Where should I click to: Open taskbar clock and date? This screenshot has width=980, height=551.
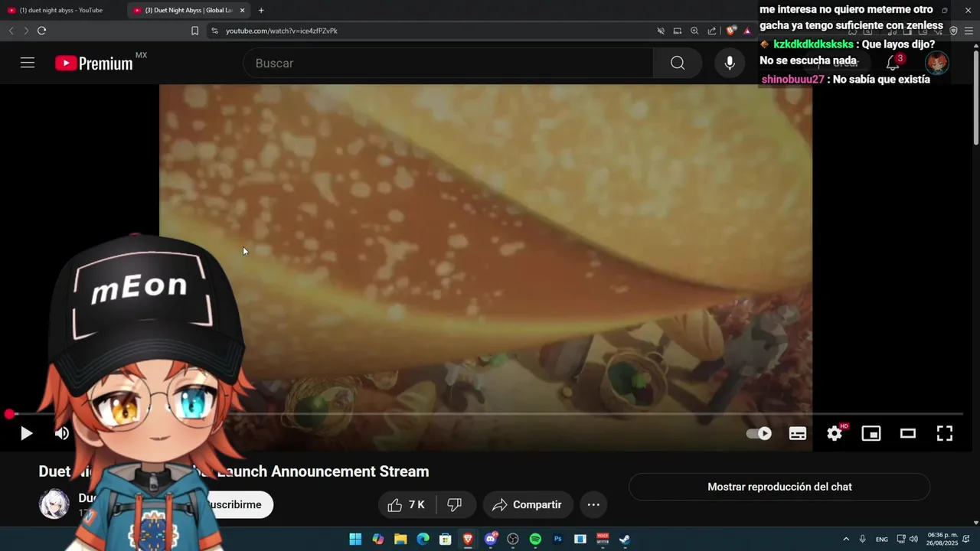[x=942, y=539]
